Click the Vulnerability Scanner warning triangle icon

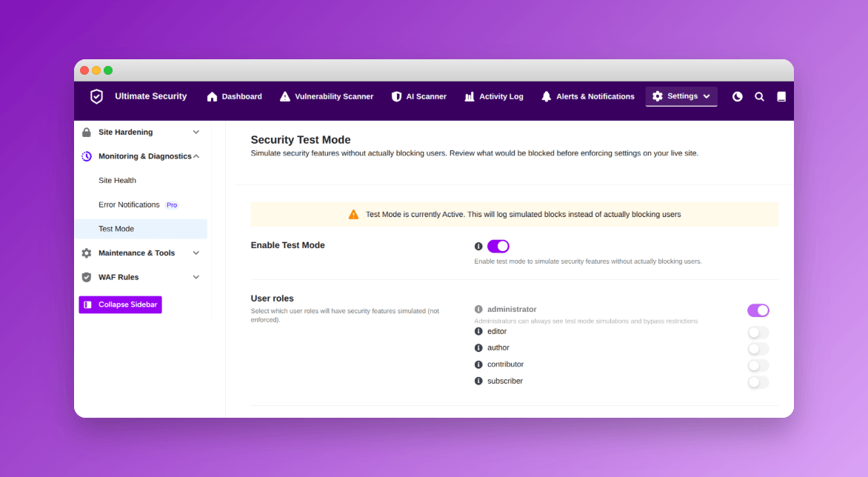click(285, 97)
